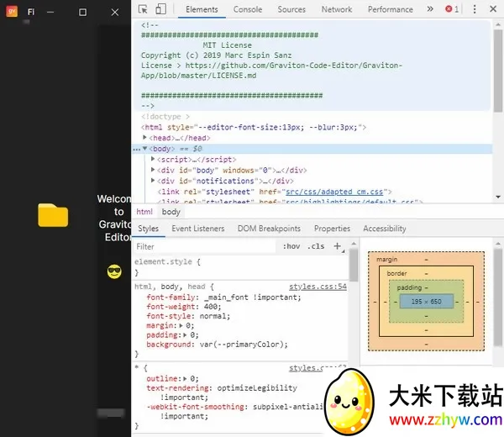
Task: Minimize the Graviton window
Action: (50, 13)
